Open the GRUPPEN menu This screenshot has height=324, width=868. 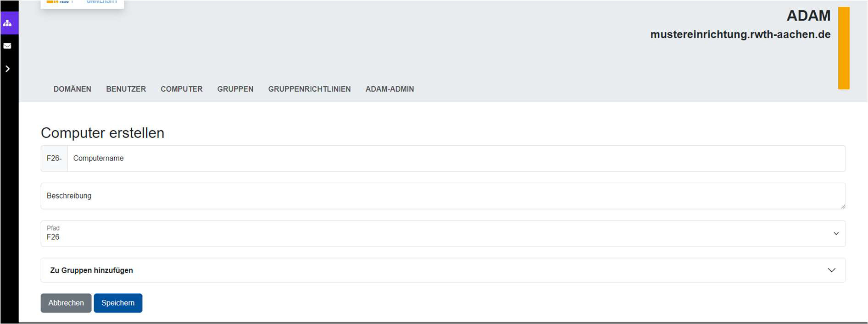click(x=235, y=89)
